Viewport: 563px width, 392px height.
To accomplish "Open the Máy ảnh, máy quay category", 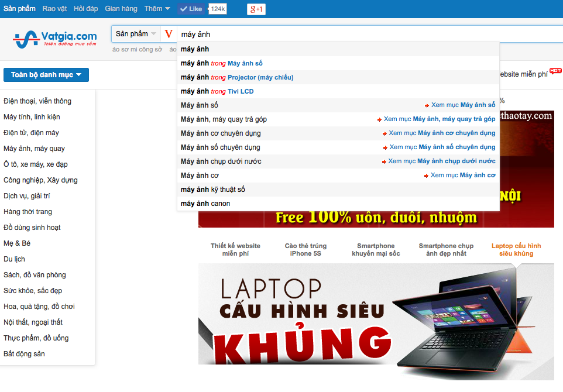I will [x=34, y=149].
